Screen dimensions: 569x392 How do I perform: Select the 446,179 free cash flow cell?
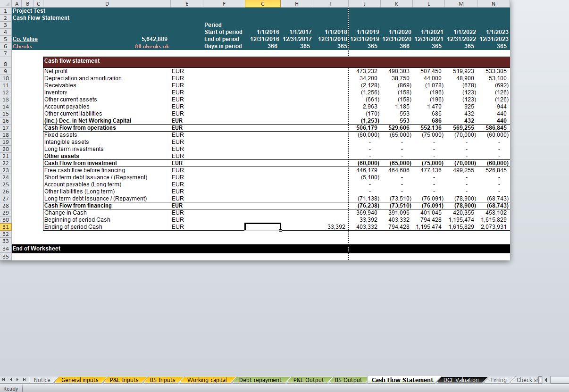click(x=367, y=170)
